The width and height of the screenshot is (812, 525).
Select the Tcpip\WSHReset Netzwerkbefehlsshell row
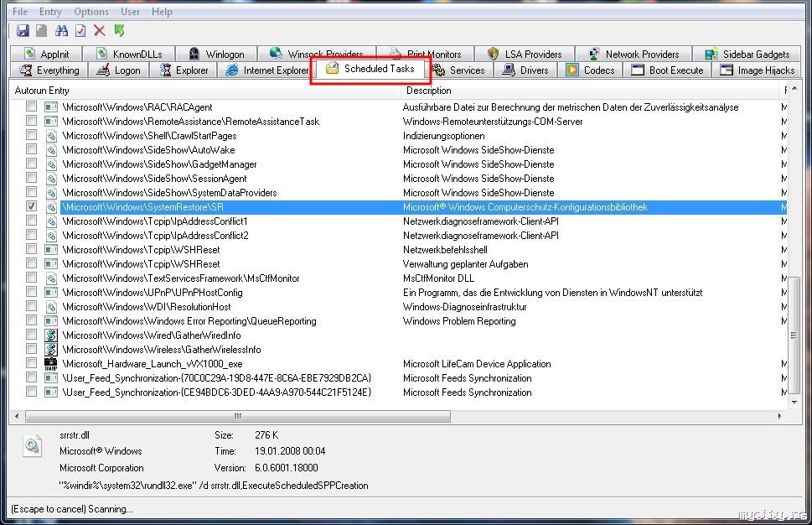[398, 250]
